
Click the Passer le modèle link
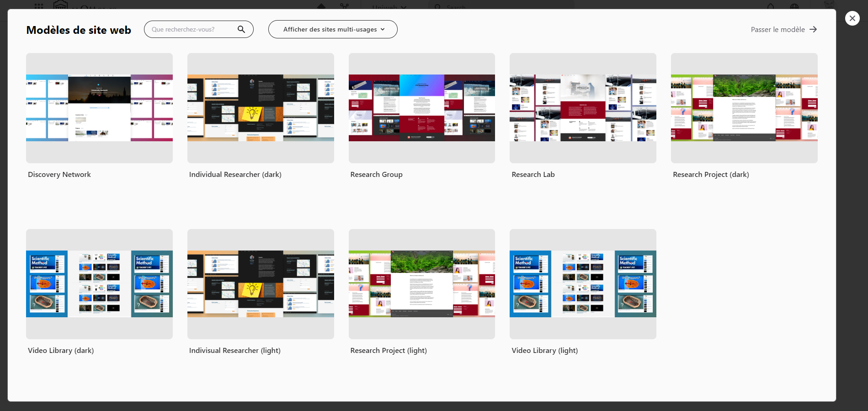777,29
